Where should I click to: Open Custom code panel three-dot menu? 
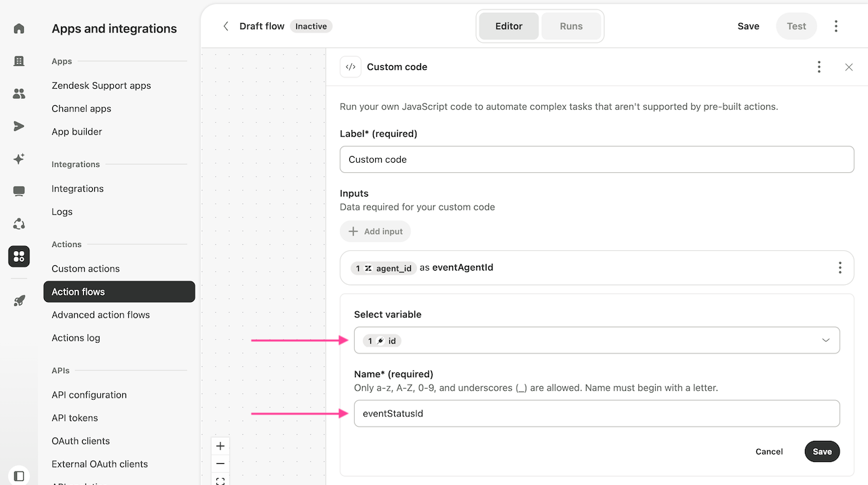pos(819,67)
